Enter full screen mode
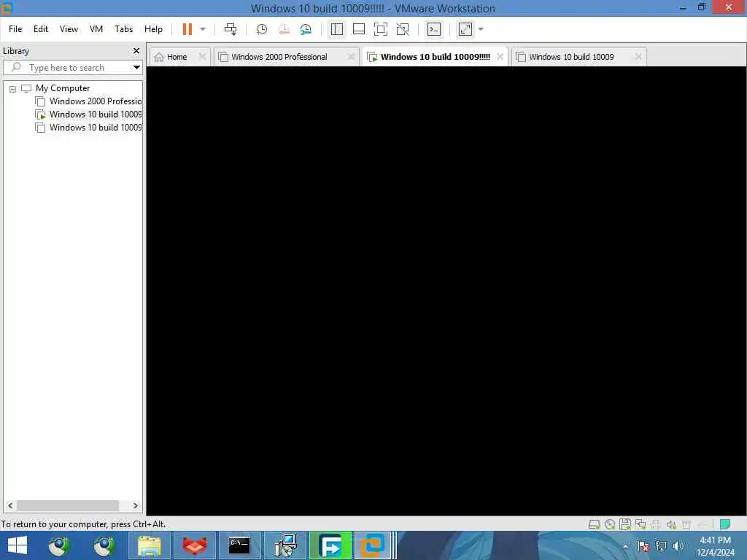The image size is (747, 560). 381,29
